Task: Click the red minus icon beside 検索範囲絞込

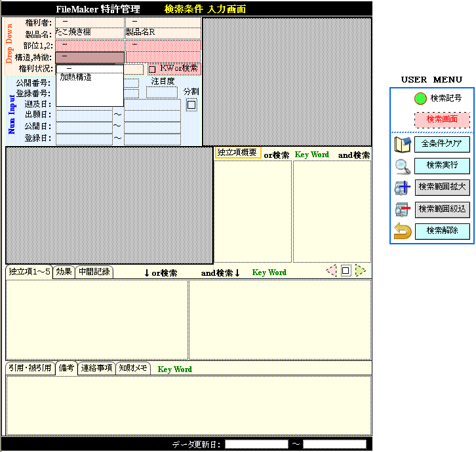Action: pyautogui.click(x=403, y=210)
